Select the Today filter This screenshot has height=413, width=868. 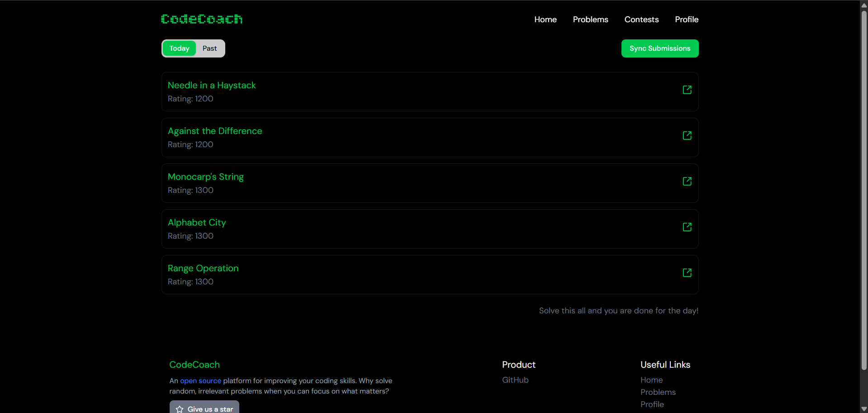pyautogui.click(x=179, y=48)
